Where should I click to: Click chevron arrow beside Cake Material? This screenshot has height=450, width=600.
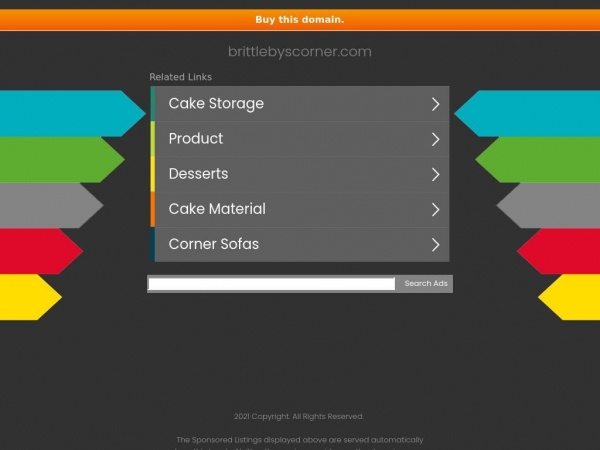(x=435, y=210)
